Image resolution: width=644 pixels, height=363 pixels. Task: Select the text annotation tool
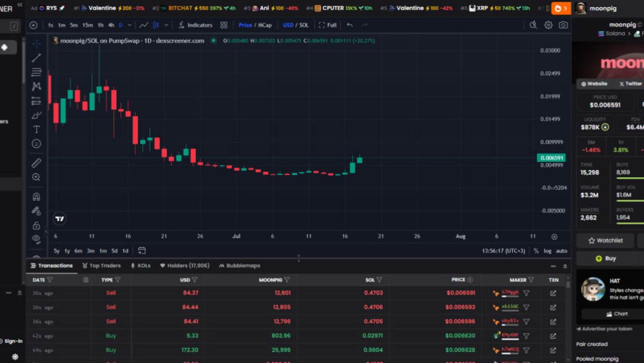(36, 129)
